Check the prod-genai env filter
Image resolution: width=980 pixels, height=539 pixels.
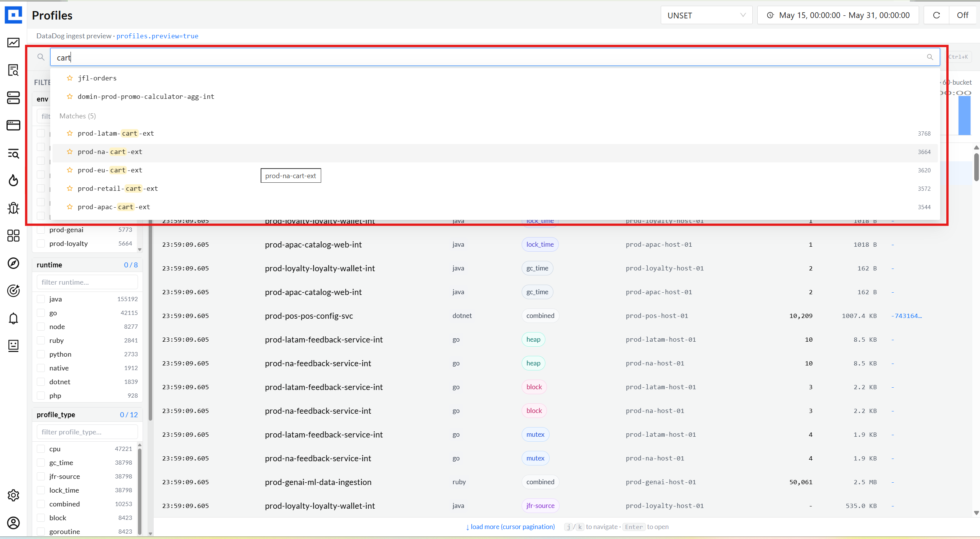41,230
